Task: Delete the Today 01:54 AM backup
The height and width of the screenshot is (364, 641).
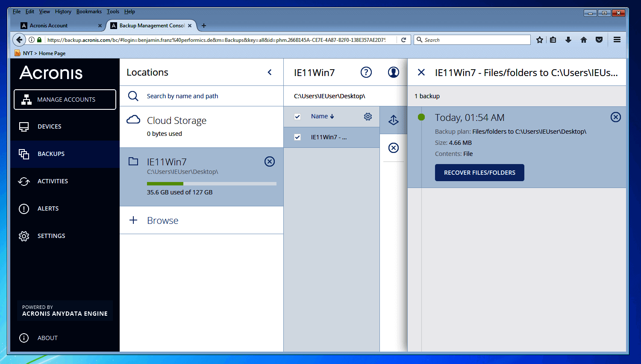Action: tap(615, 117)
